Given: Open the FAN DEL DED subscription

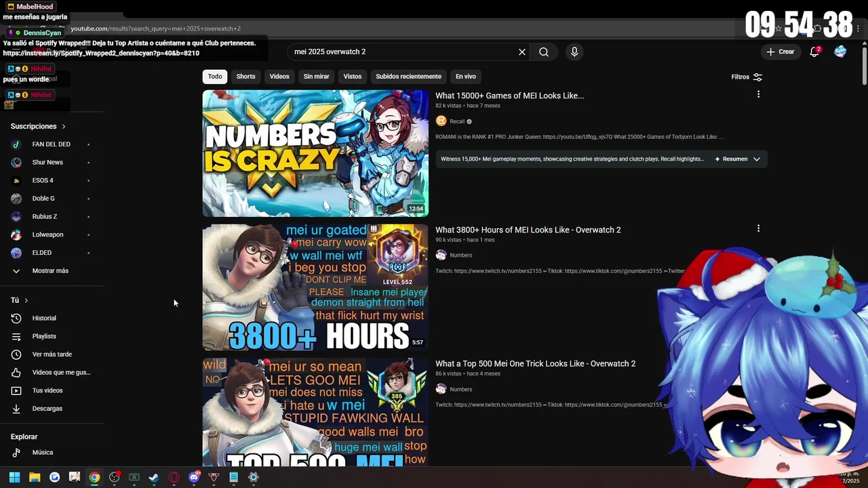Looking at the screenshot, I should 52,144.
